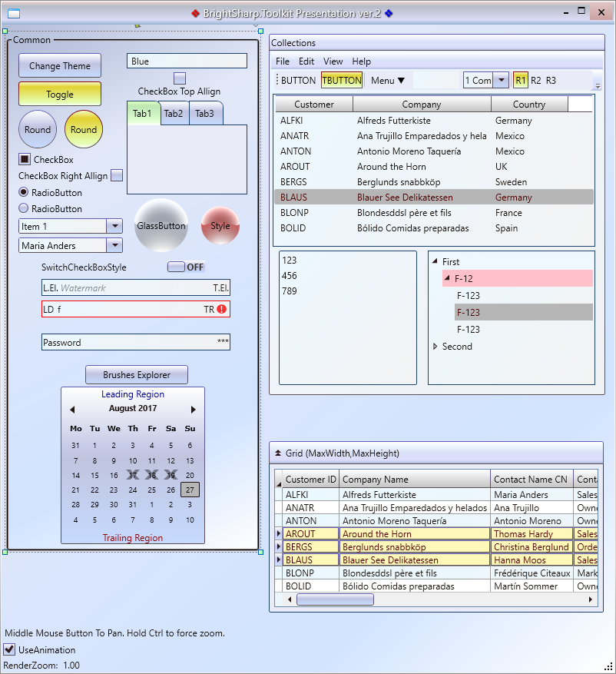Expand the Second tree node

(436, 347)
